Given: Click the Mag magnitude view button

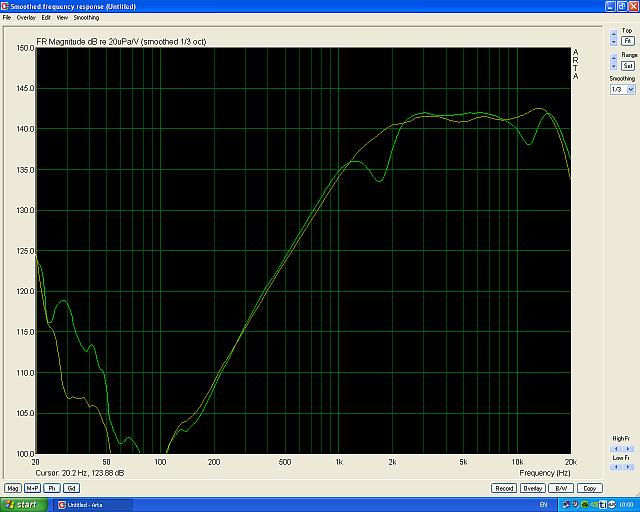Looking at the screenshot, I should click(12, 488).
